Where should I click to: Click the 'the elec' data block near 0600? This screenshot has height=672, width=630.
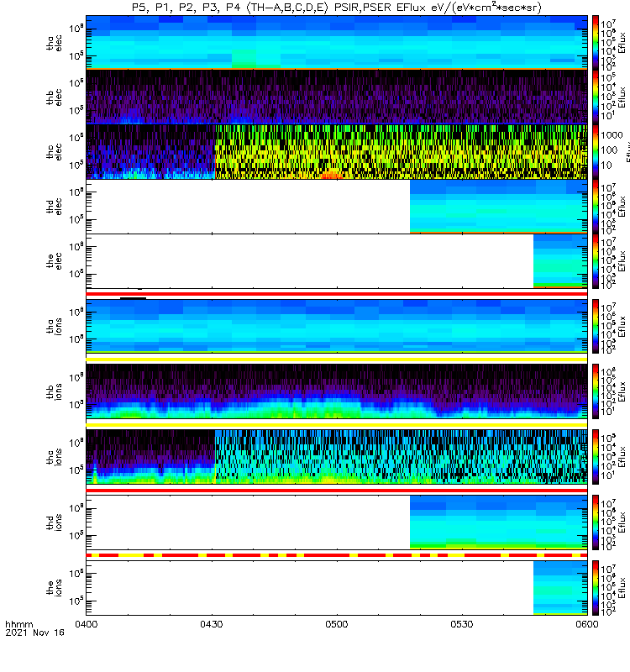tap(560, 260)
